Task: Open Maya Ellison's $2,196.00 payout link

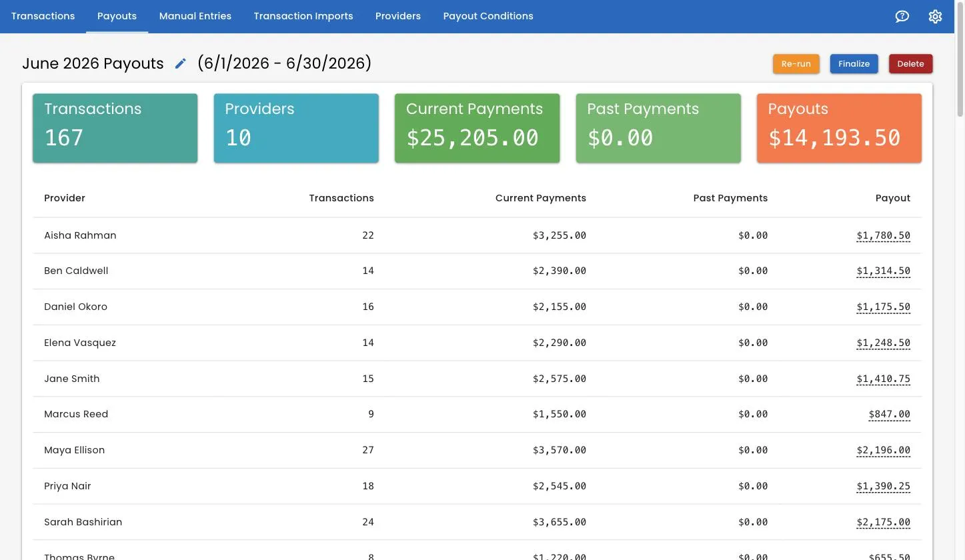Action: point(883,451)
